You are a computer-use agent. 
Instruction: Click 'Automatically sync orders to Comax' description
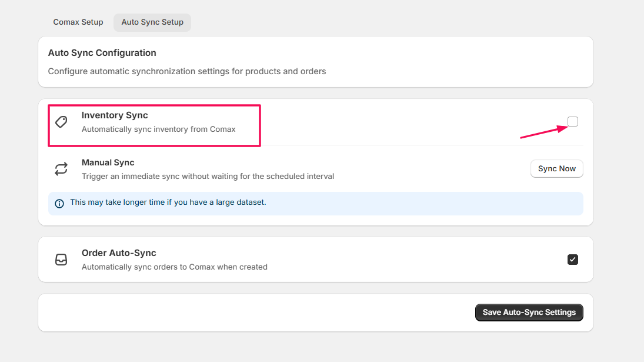click(174, 267)
